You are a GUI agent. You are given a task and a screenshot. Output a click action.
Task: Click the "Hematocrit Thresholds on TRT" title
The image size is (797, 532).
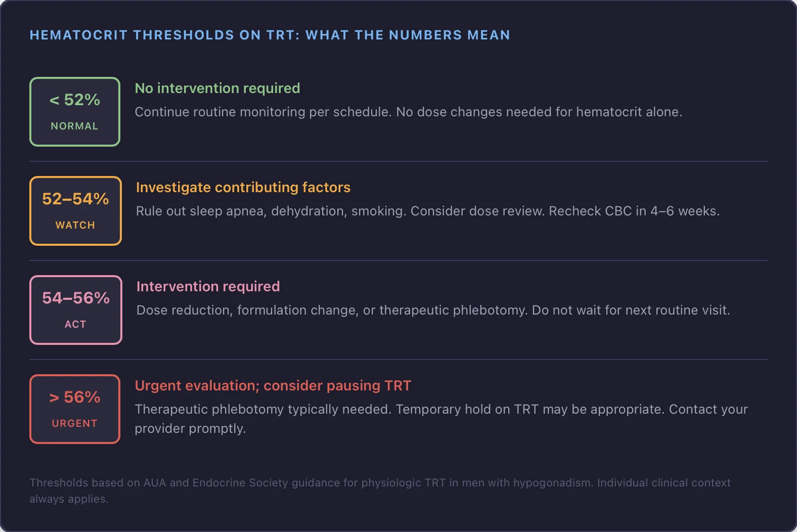click(270, 35)
